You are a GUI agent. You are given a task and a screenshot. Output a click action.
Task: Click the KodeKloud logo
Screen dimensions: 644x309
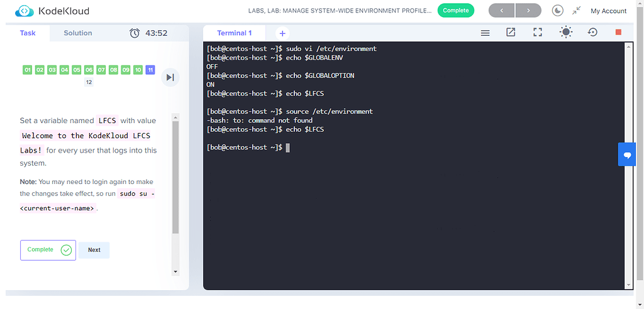tap(52, 11)
